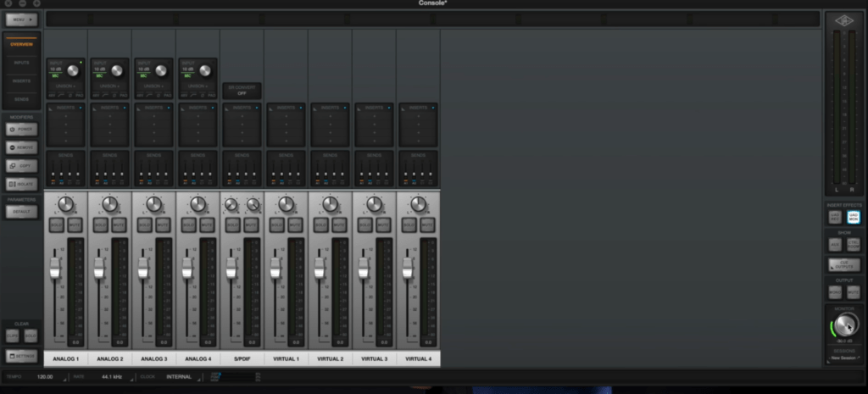Mute the S/PDIF channel
Image resolution: width=868 pixels, height=394 pixels.
pos(251,225)
